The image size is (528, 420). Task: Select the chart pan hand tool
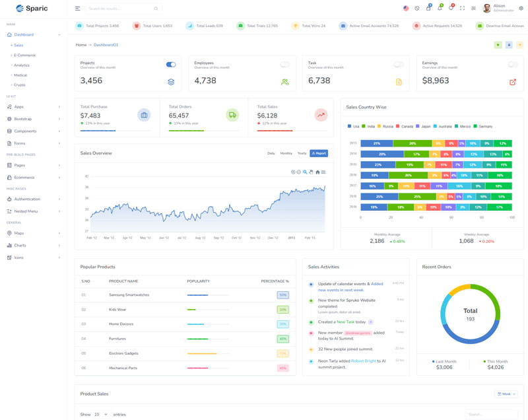click(x=311, y=172)
